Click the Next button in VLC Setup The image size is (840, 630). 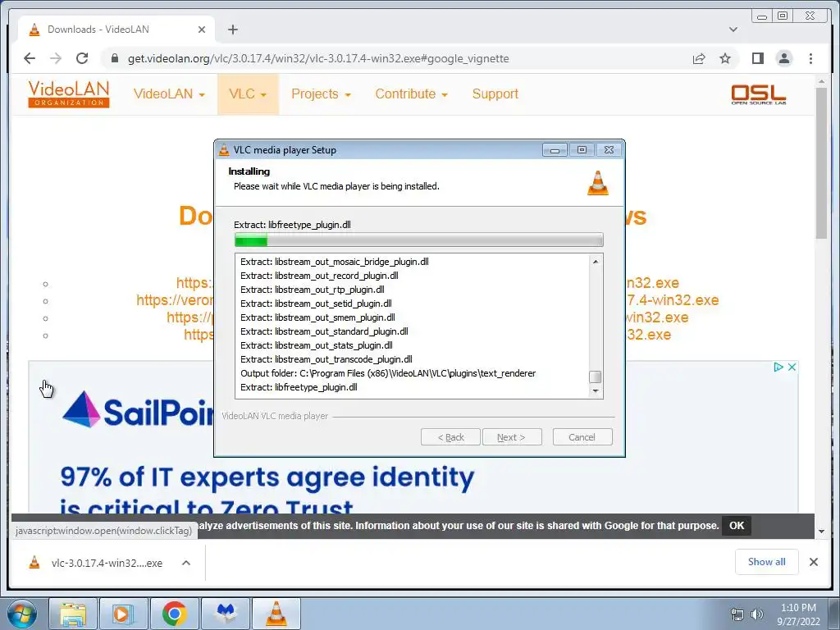(x=512, y=437)
